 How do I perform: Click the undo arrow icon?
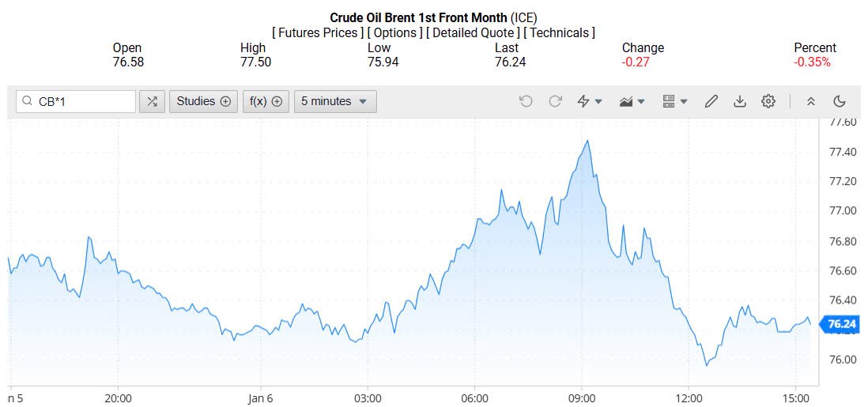[526, 101]
